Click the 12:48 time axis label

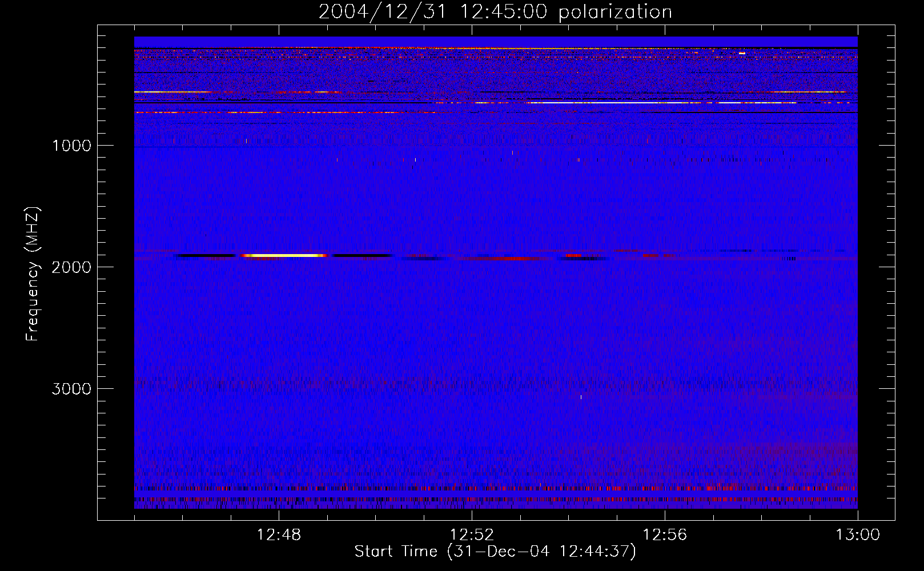point(279,535)
